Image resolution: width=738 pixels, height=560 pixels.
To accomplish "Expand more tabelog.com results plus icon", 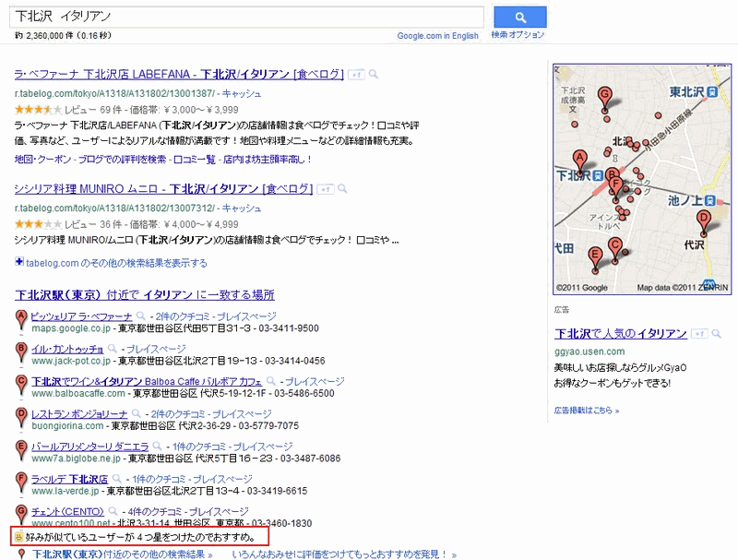I will pyautogui.click(x=19, y=261).
